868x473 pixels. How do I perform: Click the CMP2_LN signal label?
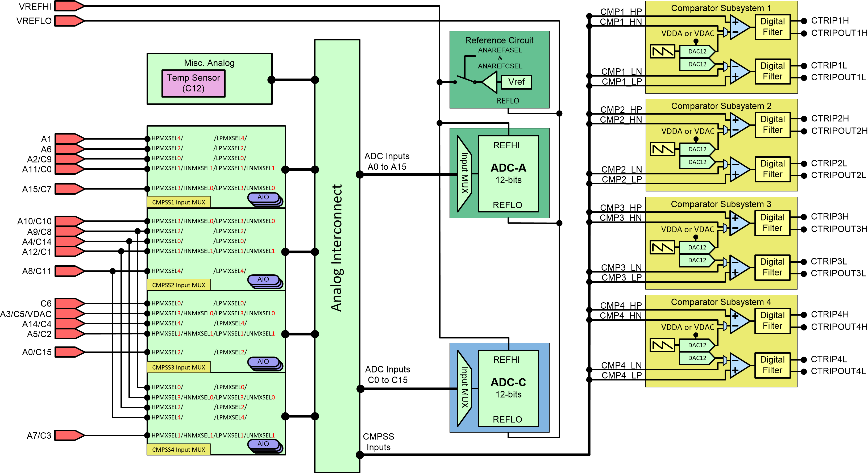(622, 169)
